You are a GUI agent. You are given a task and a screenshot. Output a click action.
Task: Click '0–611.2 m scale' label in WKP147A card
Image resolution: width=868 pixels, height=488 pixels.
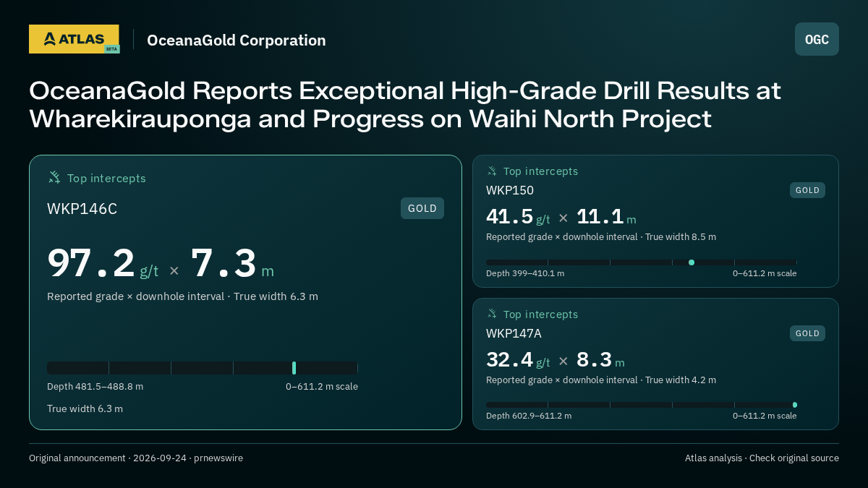(765, 416)
